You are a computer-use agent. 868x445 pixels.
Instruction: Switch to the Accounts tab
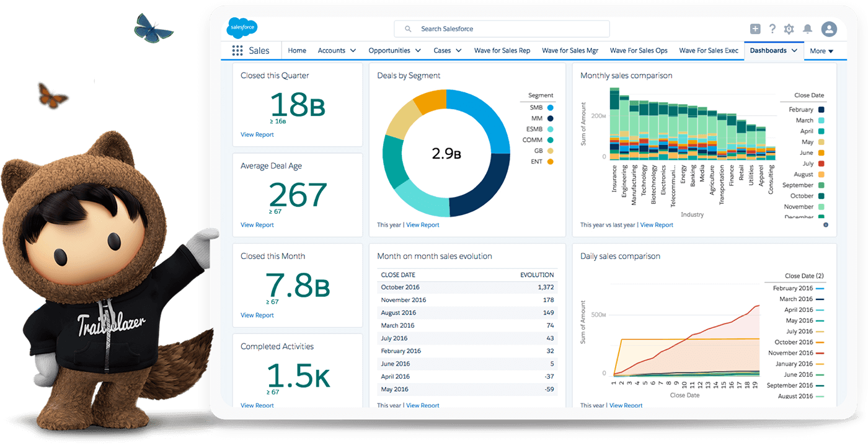[332, 51]
